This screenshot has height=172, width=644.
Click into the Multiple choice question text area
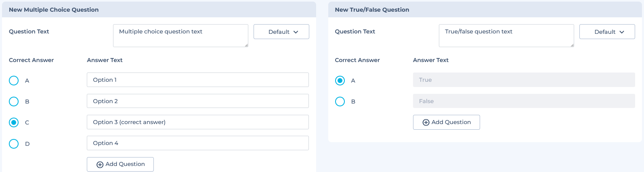[x=180, y=35]
